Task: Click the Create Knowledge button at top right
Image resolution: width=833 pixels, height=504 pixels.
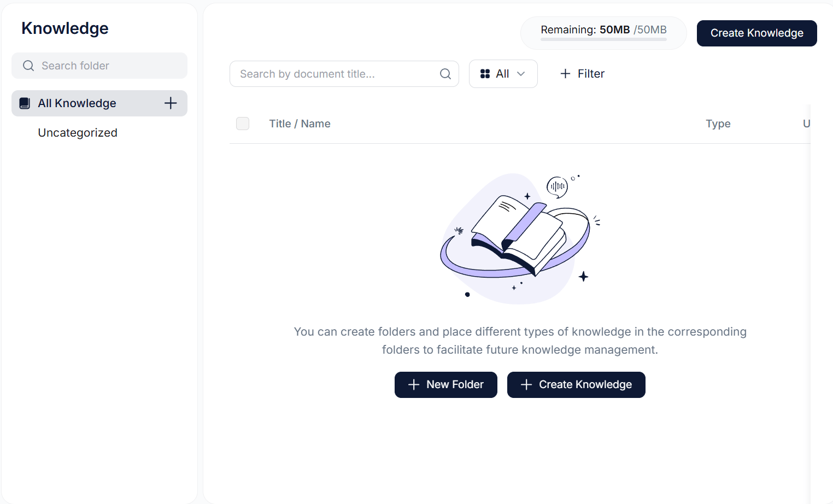Action: [x=756, y=33]
